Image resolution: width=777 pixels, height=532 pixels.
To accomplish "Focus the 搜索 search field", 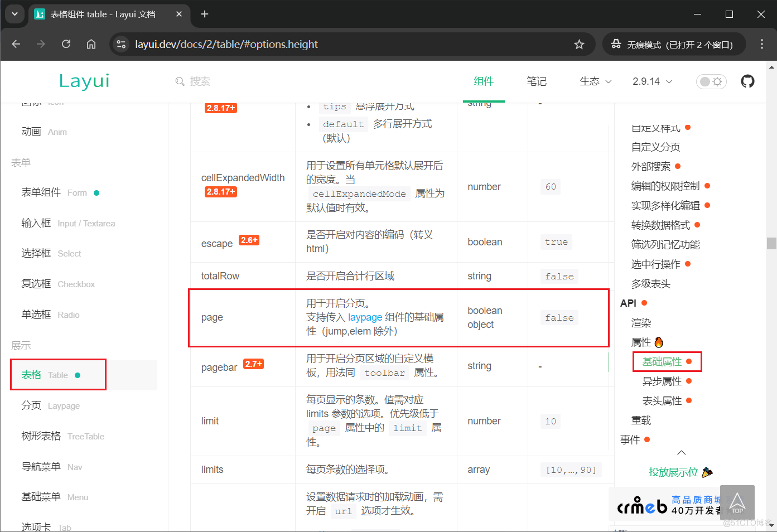I will tap(200, 81).
